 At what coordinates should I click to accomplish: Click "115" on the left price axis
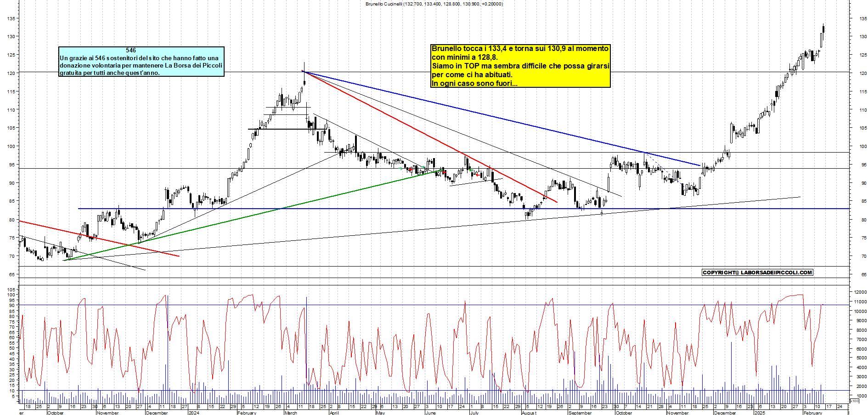[x=11, y=91]
